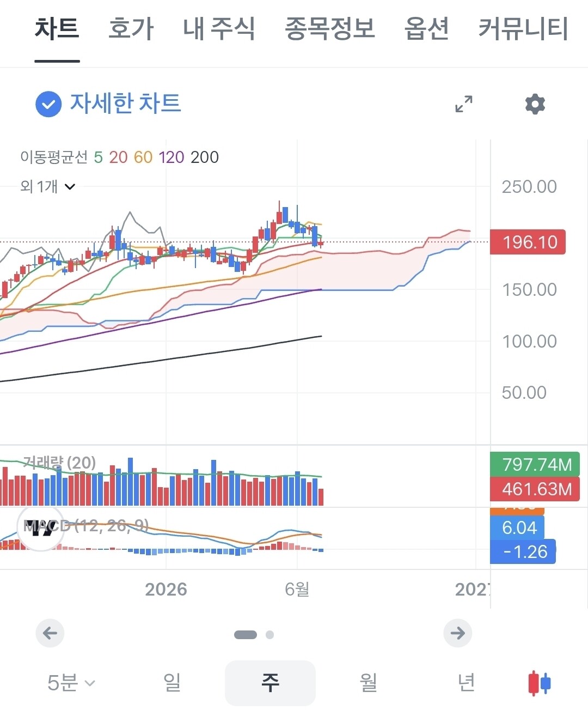
Task: Open the 5분 interval dropdown
Action: click(x=71, y=682)
